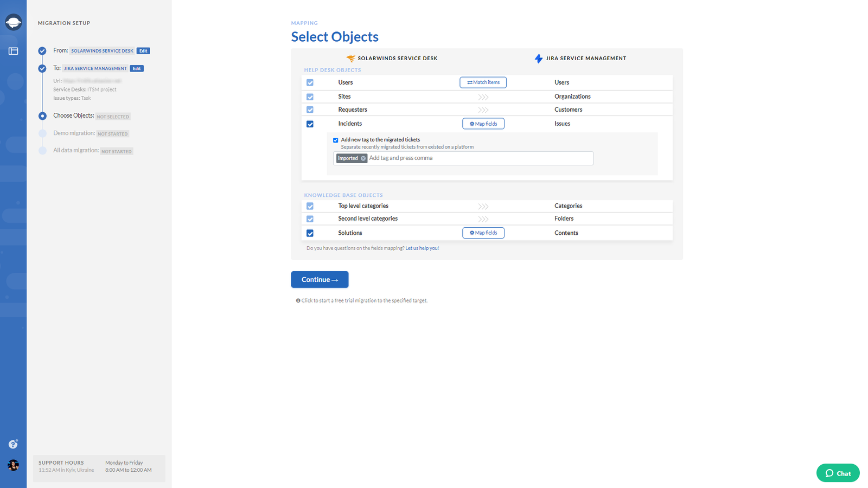Toggle the Second level categories checkbox
This screenshot has width=868, height=488.
[x=310, y=219]
